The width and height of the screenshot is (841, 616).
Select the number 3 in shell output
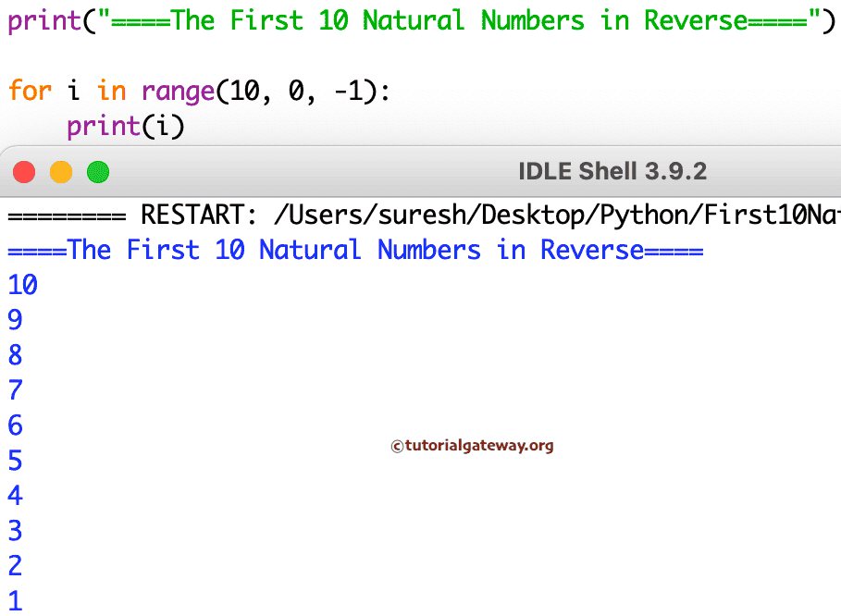[x=15, y=531]
